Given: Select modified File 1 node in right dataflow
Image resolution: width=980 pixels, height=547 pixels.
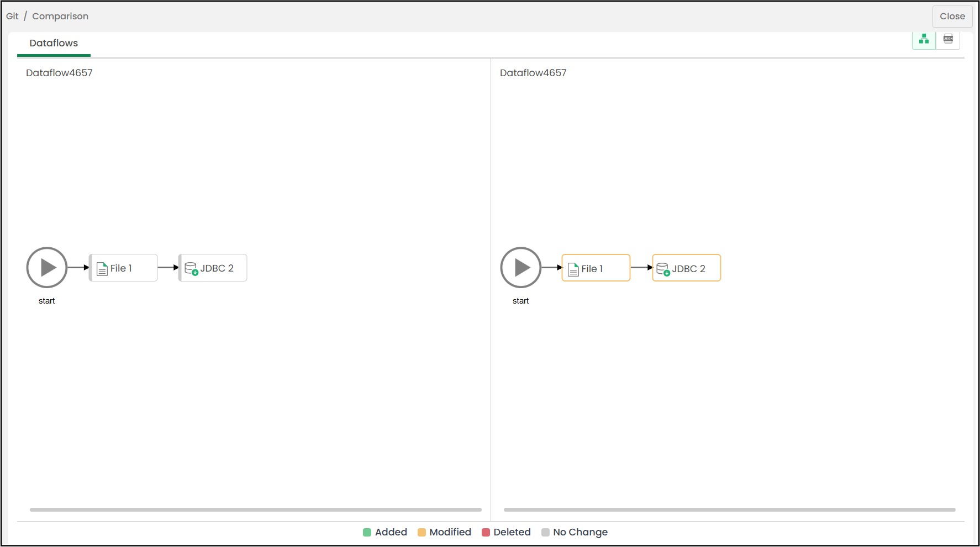Looking at the screenshot, I should click(596, 268).
